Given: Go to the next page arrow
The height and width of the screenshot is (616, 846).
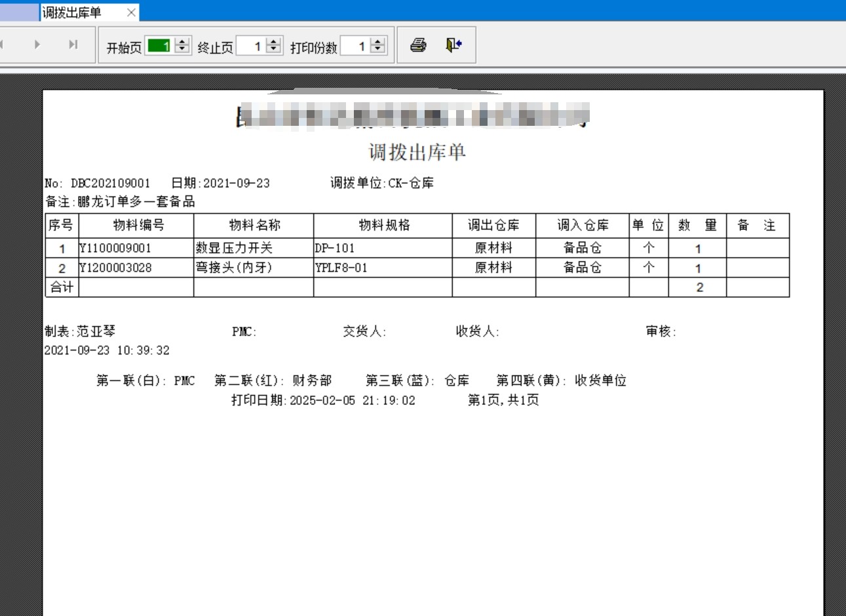Looking at the screenshot, I should pyautogui.click(x=37, y=45).
